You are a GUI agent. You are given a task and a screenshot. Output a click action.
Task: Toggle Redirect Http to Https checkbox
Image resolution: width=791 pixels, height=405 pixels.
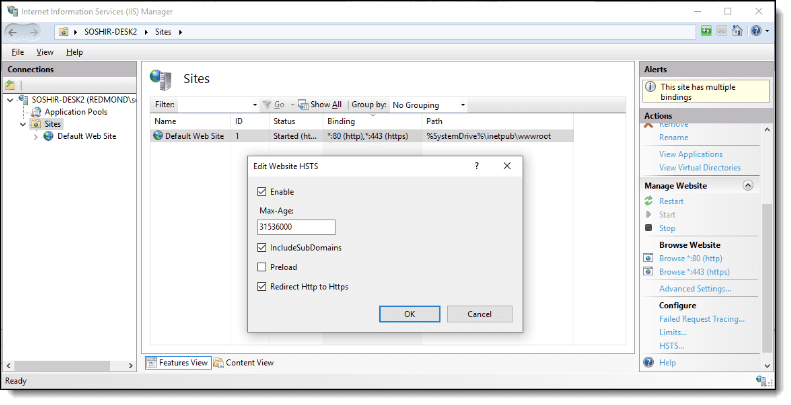(261, 286)
